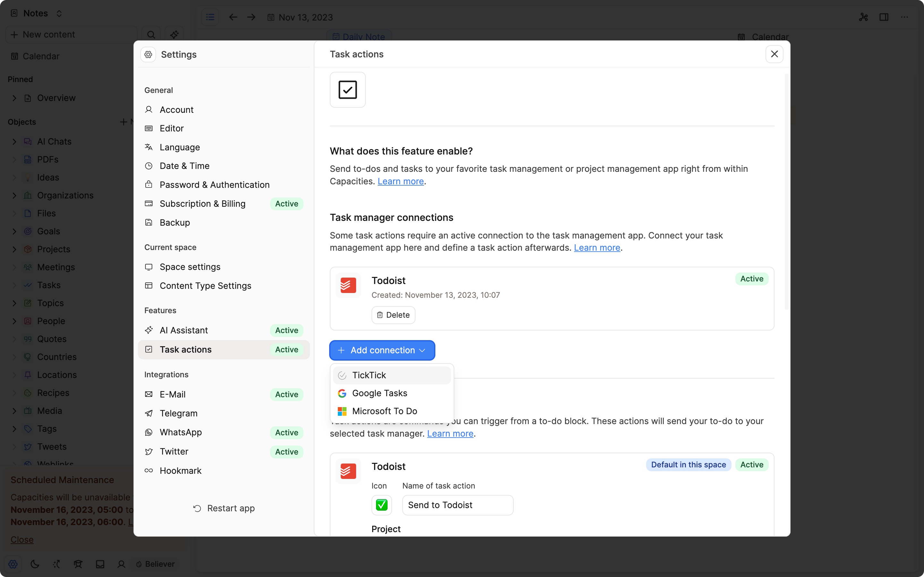
Task: Click the Task actions Active toggle
Action: 287,349
